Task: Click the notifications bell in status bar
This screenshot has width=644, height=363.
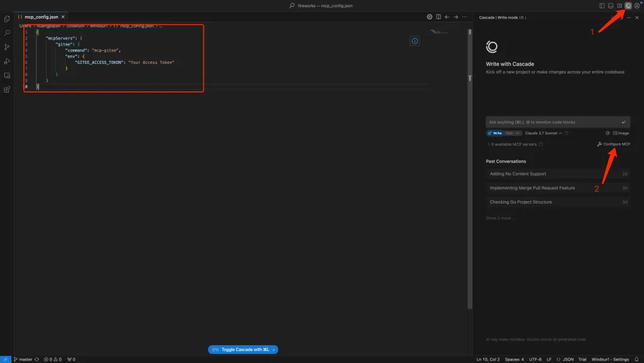Action: pos(637,359)
